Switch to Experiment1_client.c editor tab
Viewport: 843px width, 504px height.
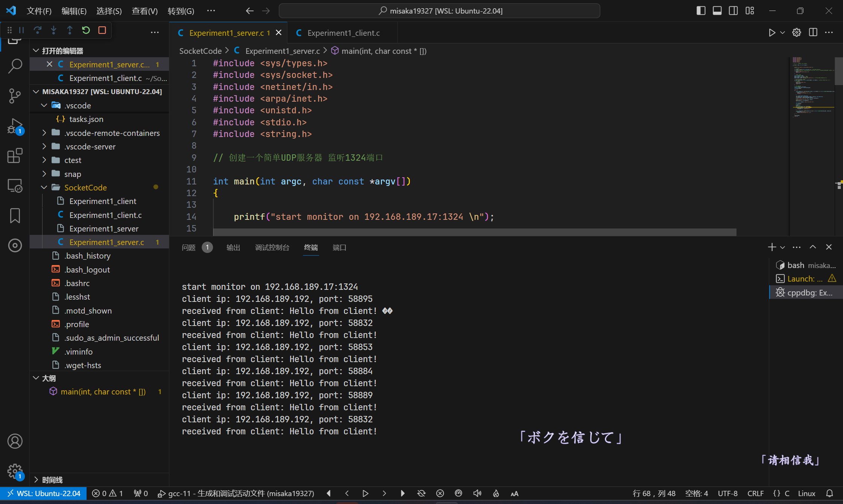pos(343,33)
